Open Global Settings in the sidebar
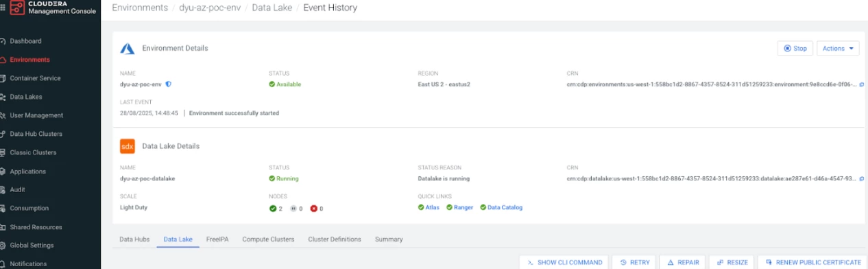Screen dimensions: 868x269 (x=32, y=245)
